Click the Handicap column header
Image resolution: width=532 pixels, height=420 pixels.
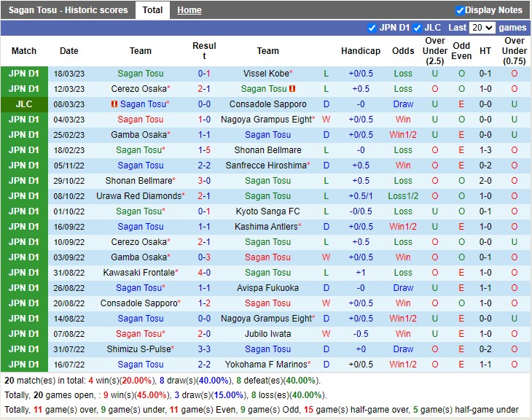360,51
